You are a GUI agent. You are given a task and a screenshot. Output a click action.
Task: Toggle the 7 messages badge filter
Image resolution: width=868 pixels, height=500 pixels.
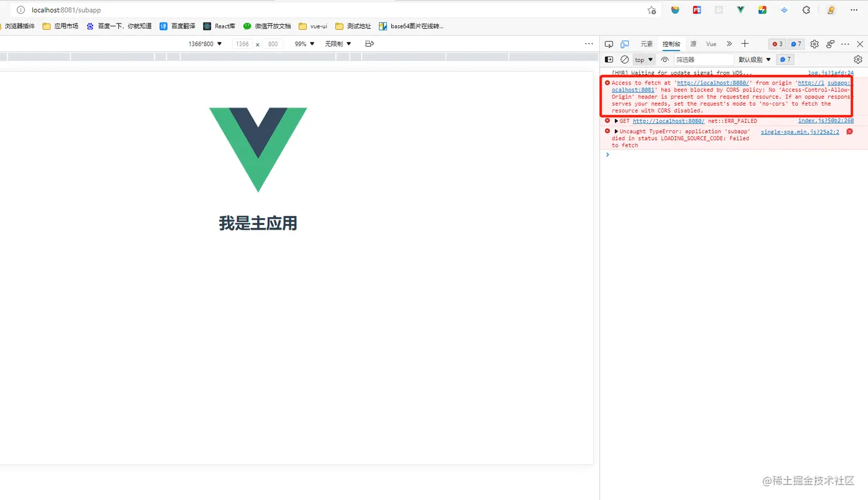[796, 44]
